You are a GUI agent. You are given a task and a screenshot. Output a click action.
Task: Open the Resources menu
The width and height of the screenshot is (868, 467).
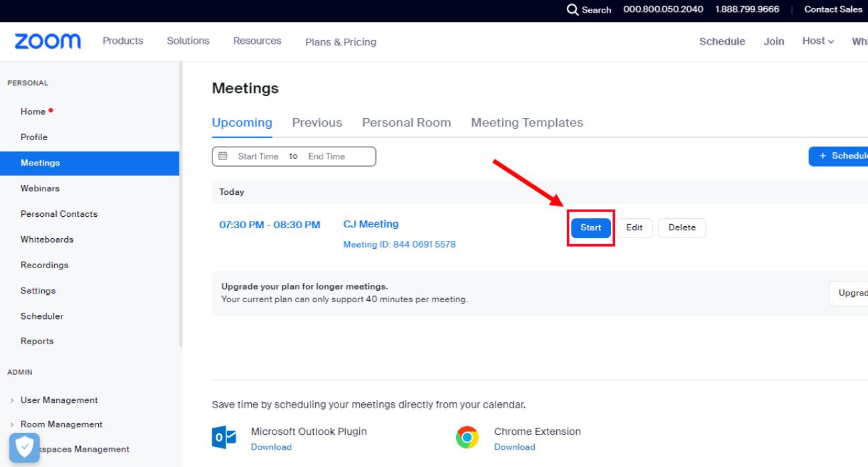(257, 41)
